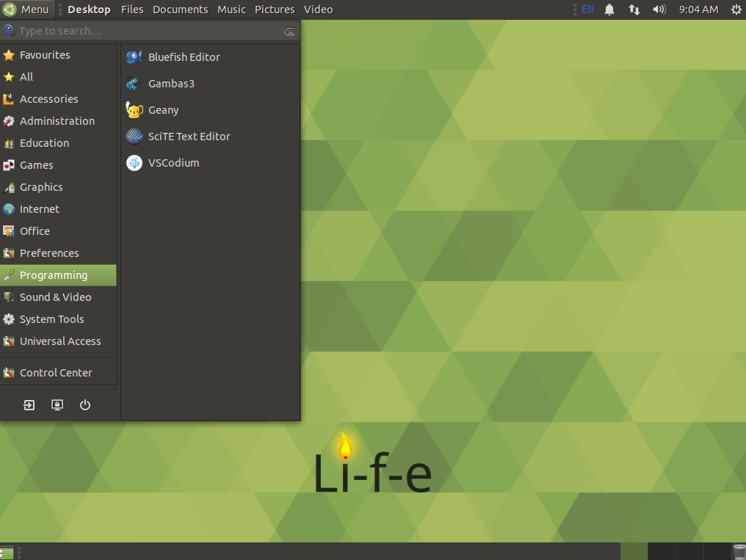The image size is (746, 560).
Task: Open the notifications bell icon
Action: coord(609,10)
